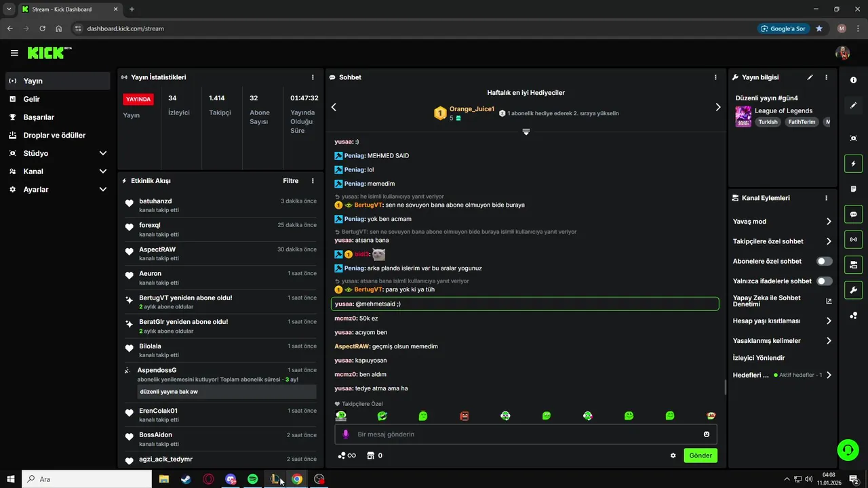
Task: Click the browser address bar URL
Action: pos(125,28)
